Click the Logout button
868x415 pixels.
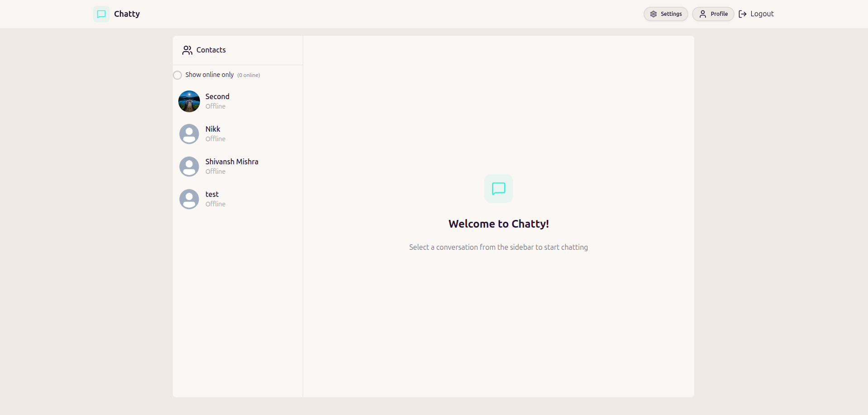click(x=756, y=14)
